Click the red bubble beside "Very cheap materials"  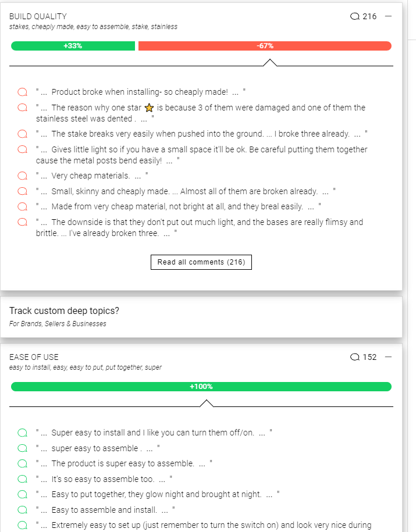click(22, 176)
